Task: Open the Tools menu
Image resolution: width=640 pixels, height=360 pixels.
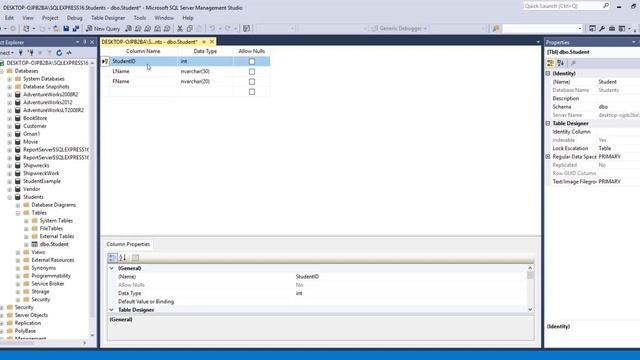Action: tap(140, 18)
